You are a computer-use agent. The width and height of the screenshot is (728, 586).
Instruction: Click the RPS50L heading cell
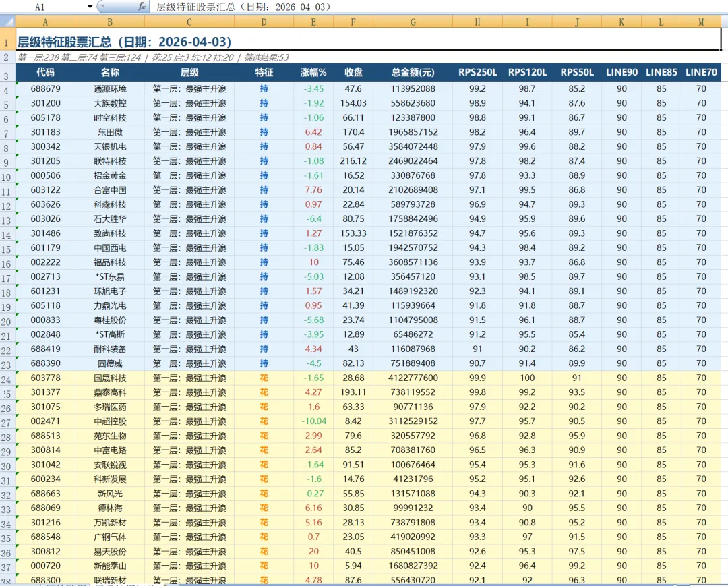tap(576, 72)
